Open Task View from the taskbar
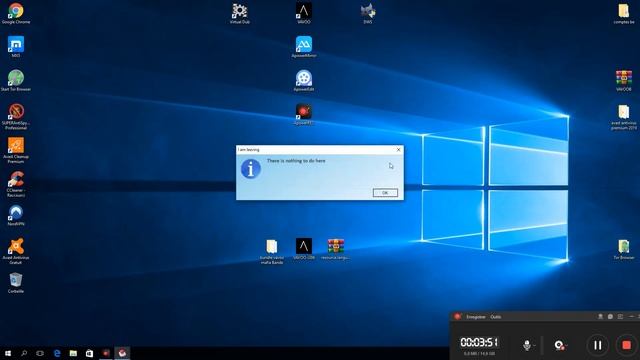The height and width of the screenshot is (360, 640). [40, 353]
